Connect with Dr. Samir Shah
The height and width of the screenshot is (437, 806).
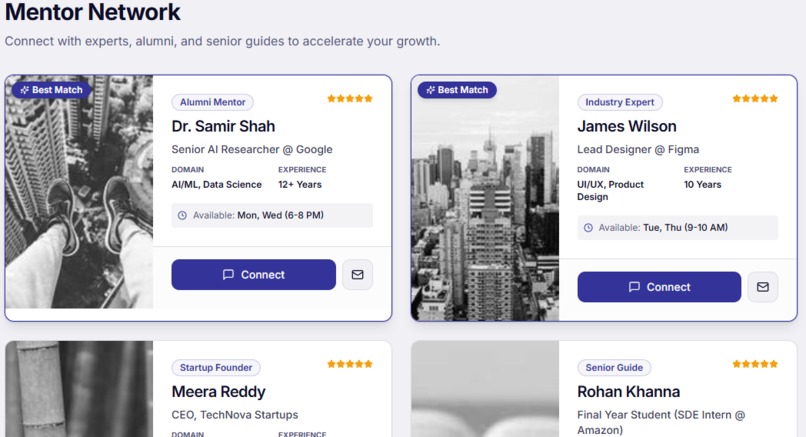[253, 275]
